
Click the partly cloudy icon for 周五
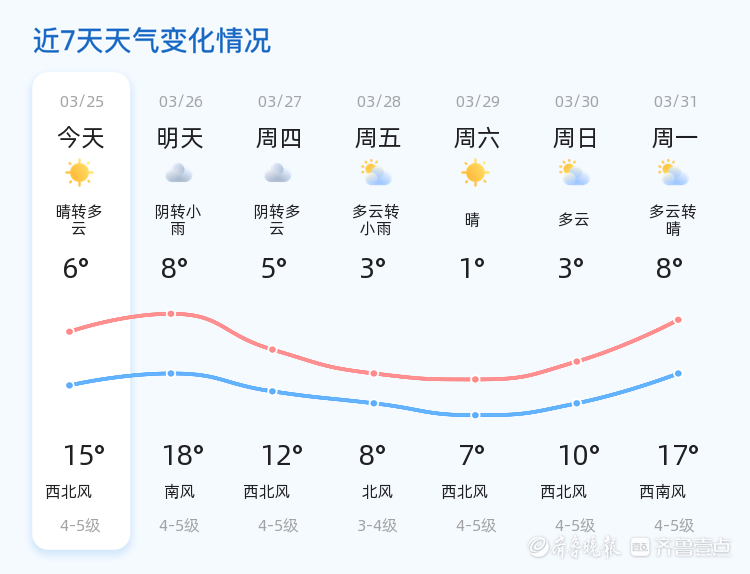point(376,173)
